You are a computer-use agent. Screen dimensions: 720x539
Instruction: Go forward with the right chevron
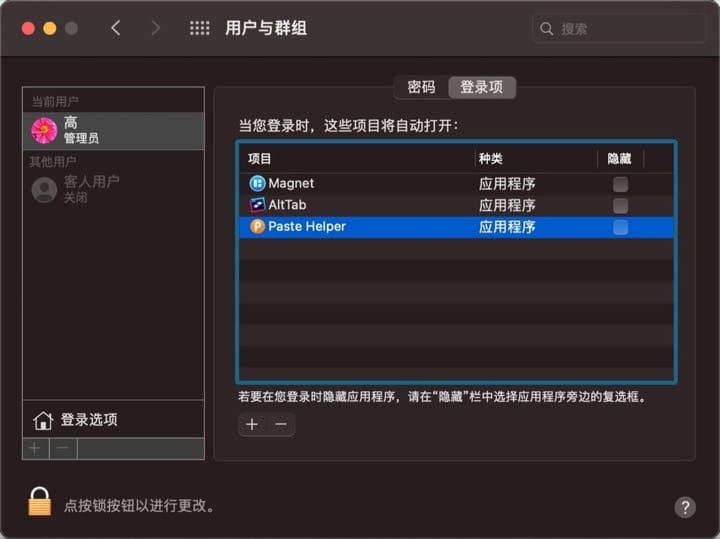(x=156, y=28)
